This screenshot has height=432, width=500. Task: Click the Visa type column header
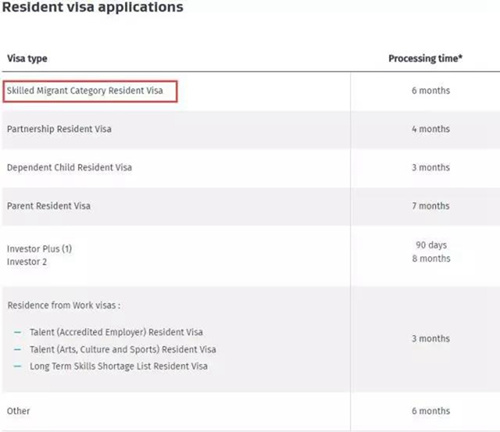[x=27, y=59]
